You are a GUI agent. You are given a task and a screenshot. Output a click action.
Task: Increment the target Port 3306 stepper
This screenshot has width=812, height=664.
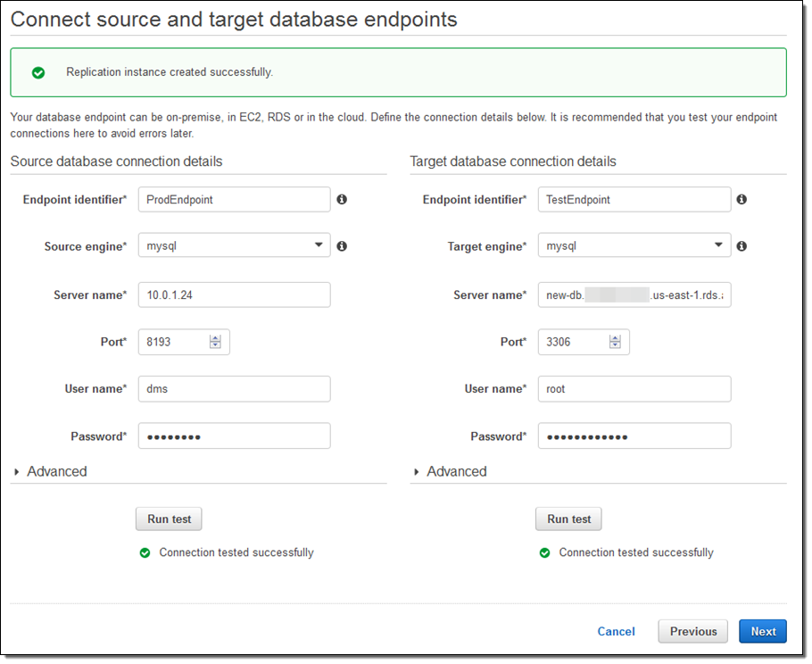point(615,338)
